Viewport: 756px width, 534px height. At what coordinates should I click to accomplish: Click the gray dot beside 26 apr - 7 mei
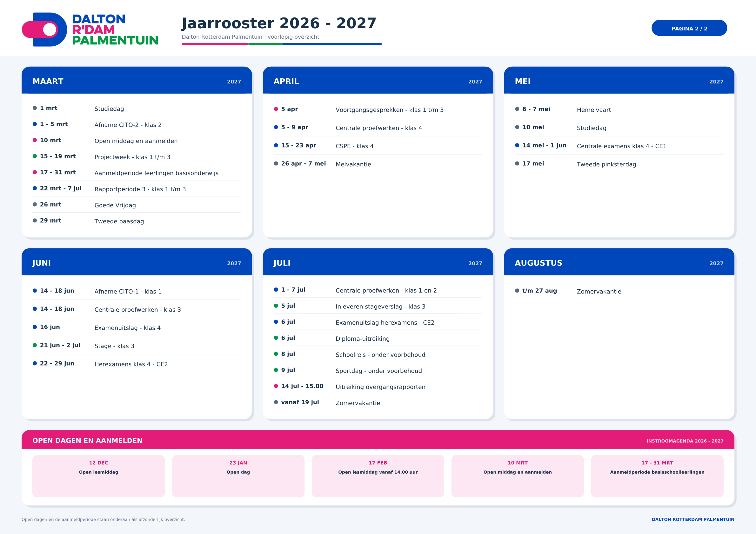click(x=276, y=163)
